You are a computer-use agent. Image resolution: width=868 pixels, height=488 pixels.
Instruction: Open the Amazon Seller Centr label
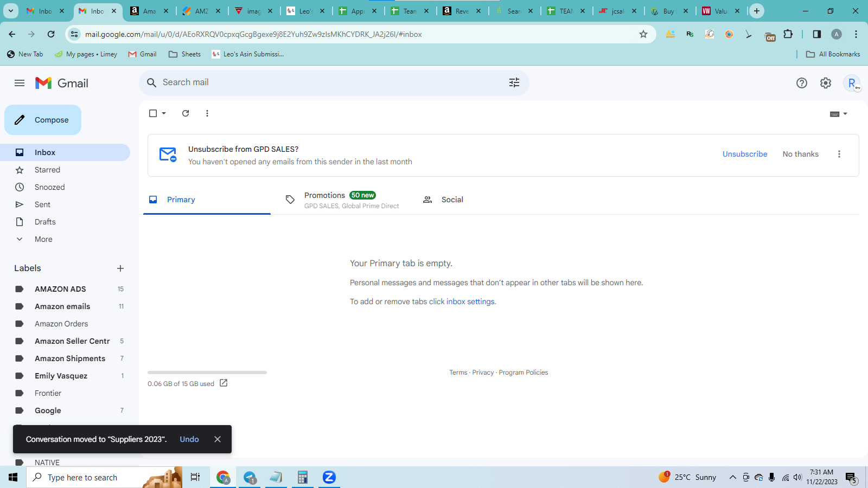tap(65, 341)
